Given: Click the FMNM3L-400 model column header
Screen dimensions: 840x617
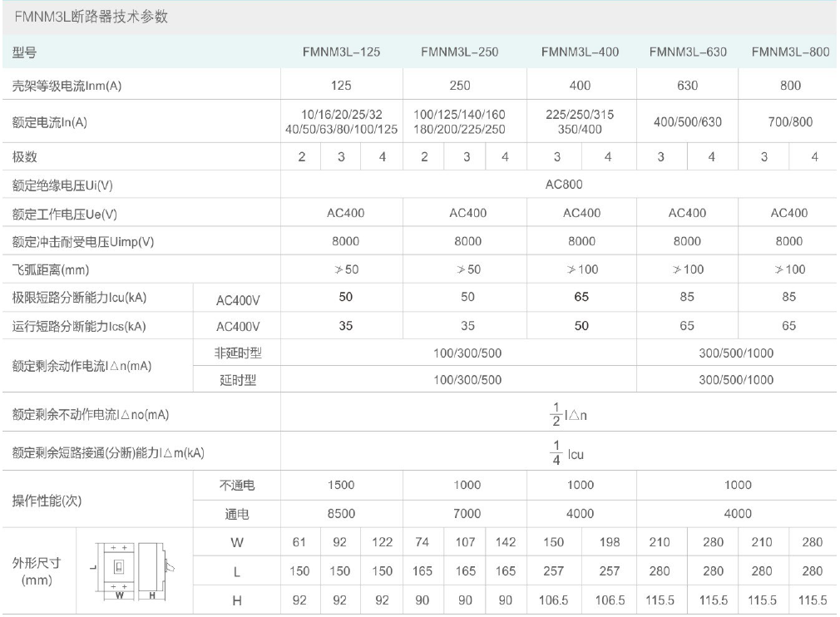Looking at the screenshot, I should coord(580,52).
